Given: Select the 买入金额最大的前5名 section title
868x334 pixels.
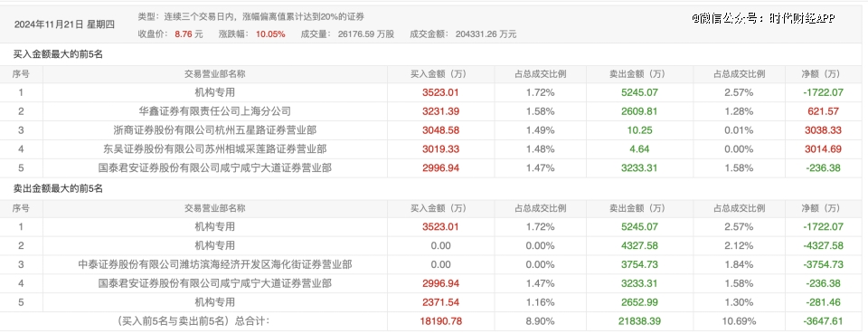Looking at the screenshot, I should (x=58, y=54).
